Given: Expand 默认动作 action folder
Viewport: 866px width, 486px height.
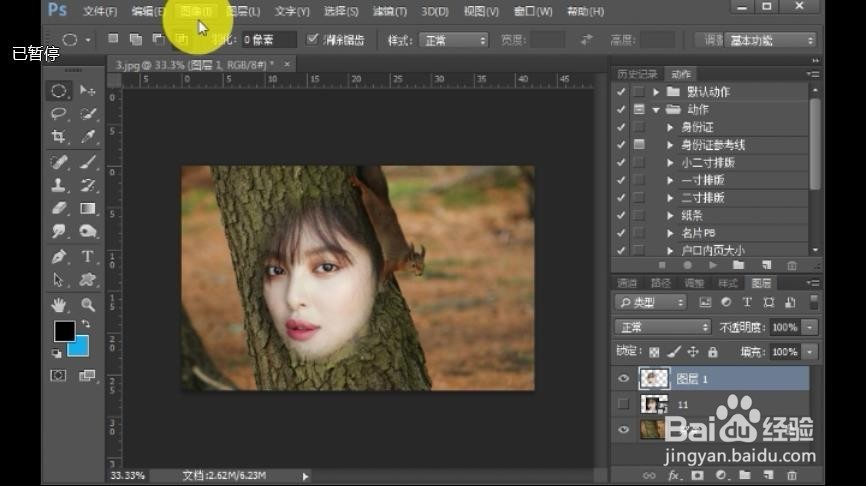Looking at the screenshot, I should [656, 92].
